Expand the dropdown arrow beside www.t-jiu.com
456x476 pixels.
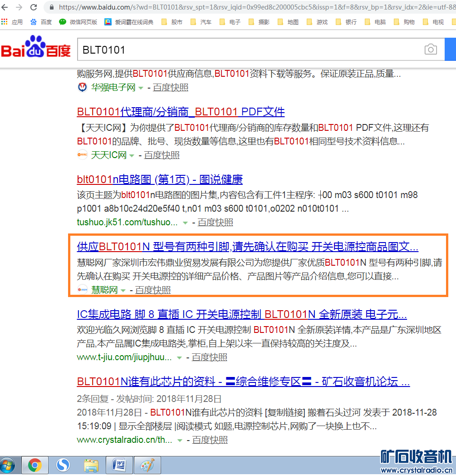[179, 357]
